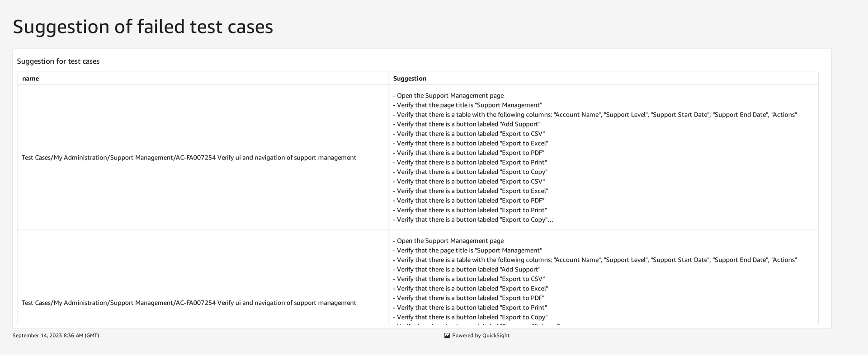Click the truncated "Export to Copy"…" line ending first row

click(x=473, y=220)
